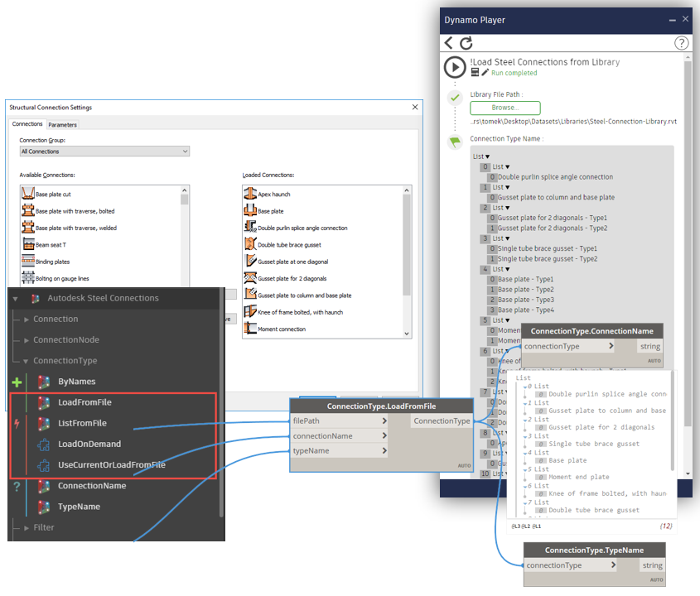Collapse 0 List in node preview bubble

[x=525, y=387]
